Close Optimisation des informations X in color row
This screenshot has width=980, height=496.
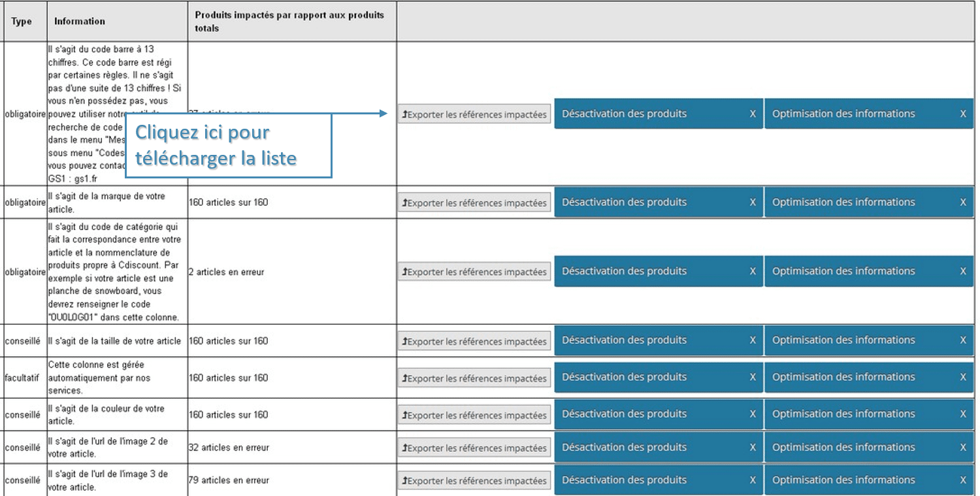coord(963,414)
